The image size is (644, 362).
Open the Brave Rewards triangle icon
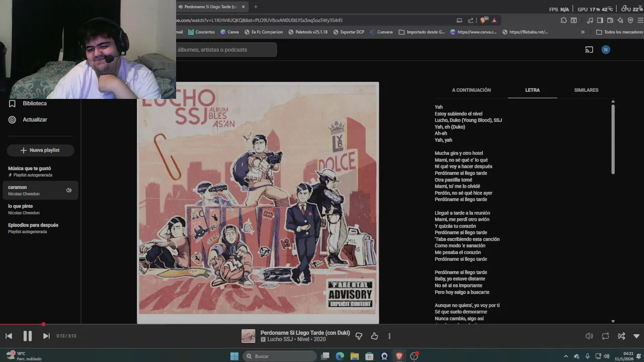coord(494,20)
